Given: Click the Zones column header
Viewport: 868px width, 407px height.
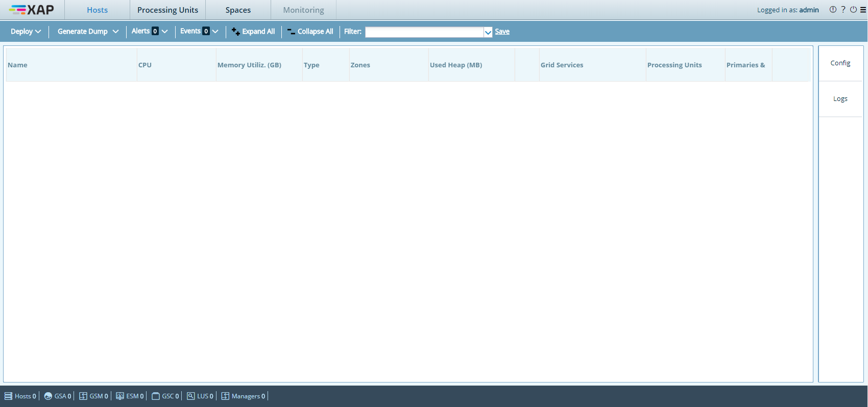Looking at the screenshot, I should (x=389, y=65).
